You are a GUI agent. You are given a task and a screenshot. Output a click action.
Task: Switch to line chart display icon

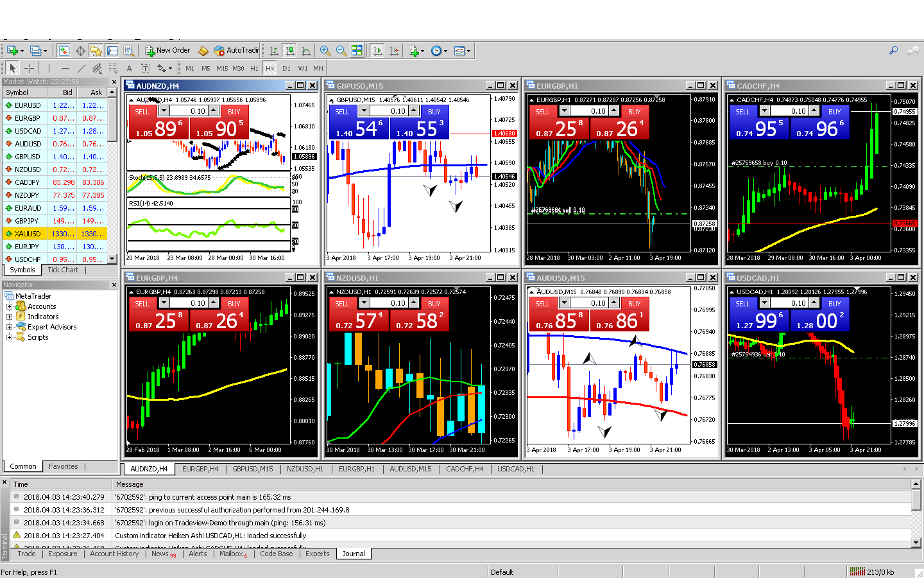pos(306,51)
